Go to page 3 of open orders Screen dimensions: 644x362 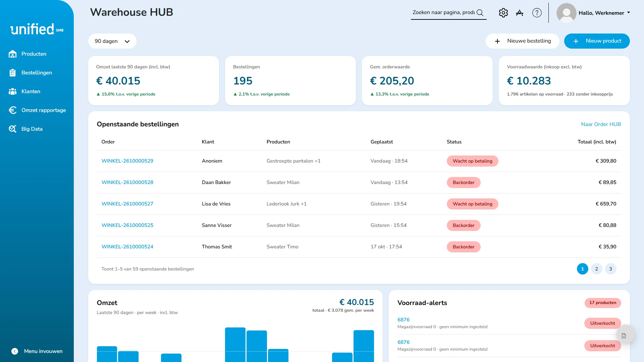coord(610,269)
